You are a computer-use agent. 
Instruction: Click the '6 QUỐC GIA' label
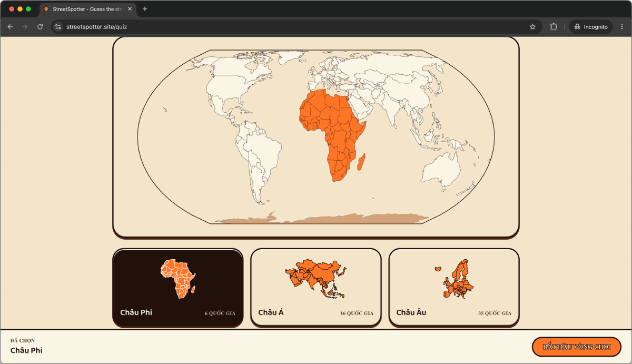220,313
